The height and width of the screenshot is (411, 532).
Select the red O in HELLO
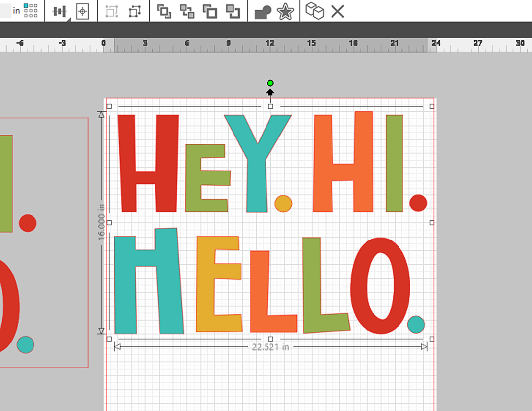(360, 286)
